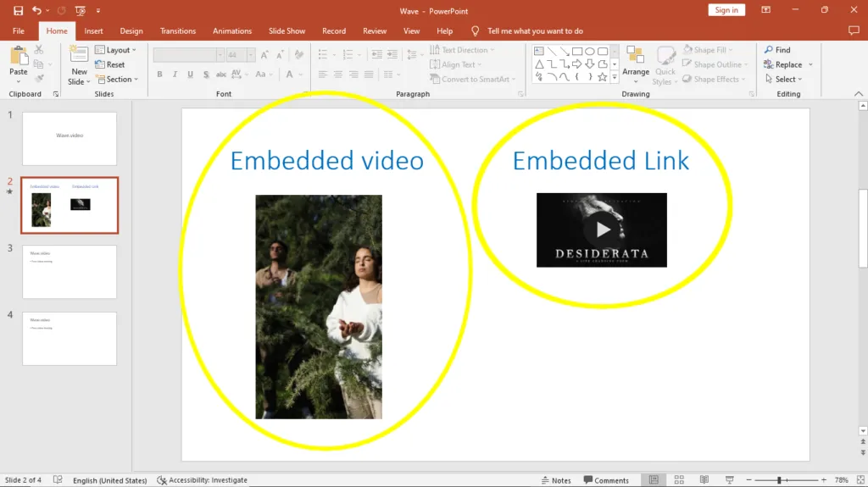Click the Sign in button

pyautogui.click(x=726, y=10)
